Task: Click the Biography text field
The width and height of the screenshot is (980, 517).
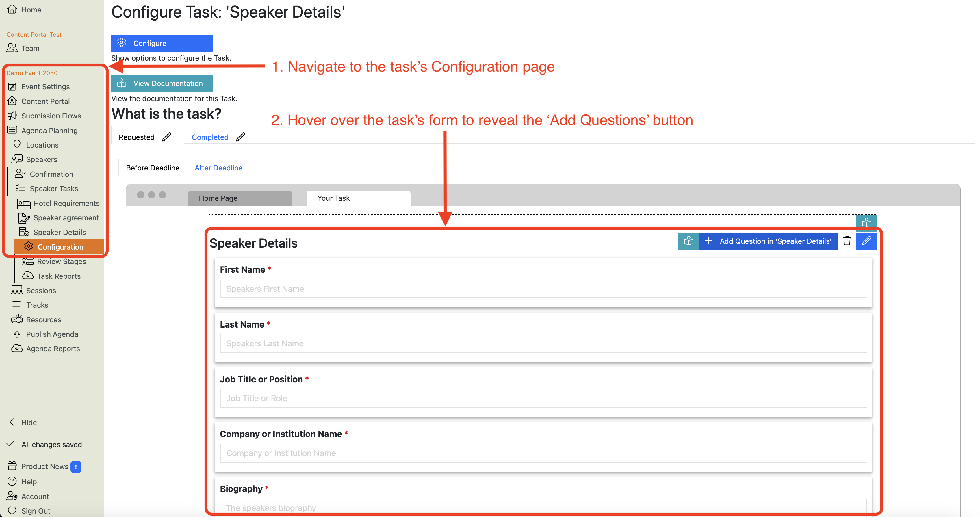Action: click(543, 507)
